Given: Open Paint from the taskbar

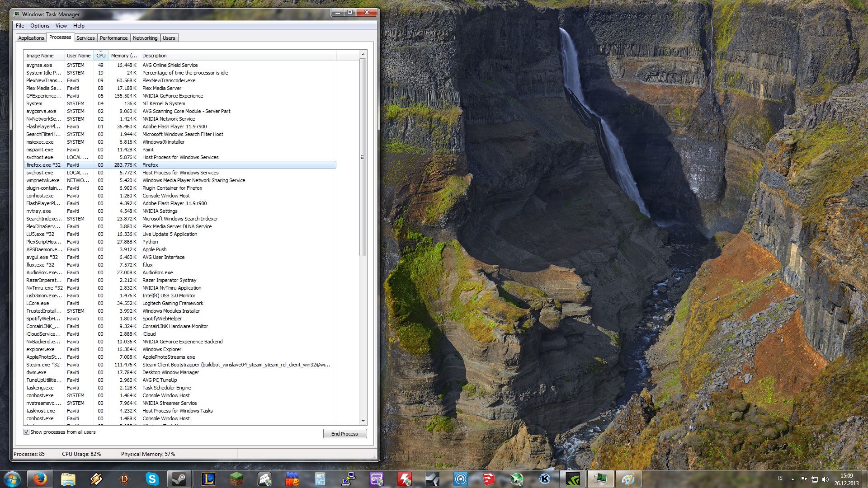Looking at the screenshot, I should click(628, 479).
